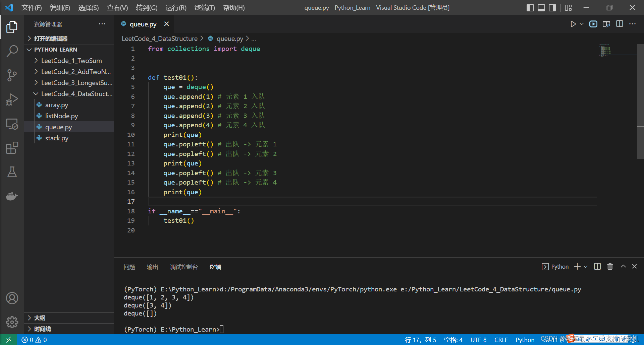Viewport: 644px width, 345px height.
Task: Open the terminal launch profile dropdown
Action: point(586,267)
